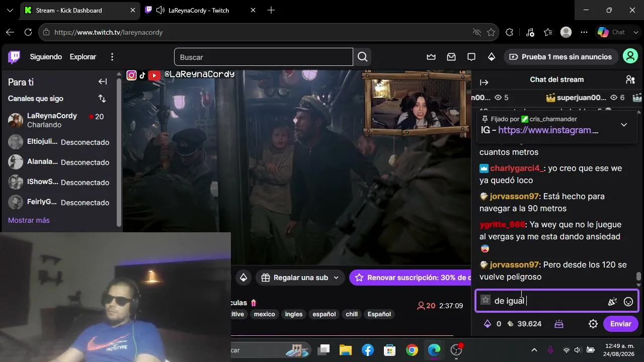Click Mostrar más in the sidebar

pos(29,220)
